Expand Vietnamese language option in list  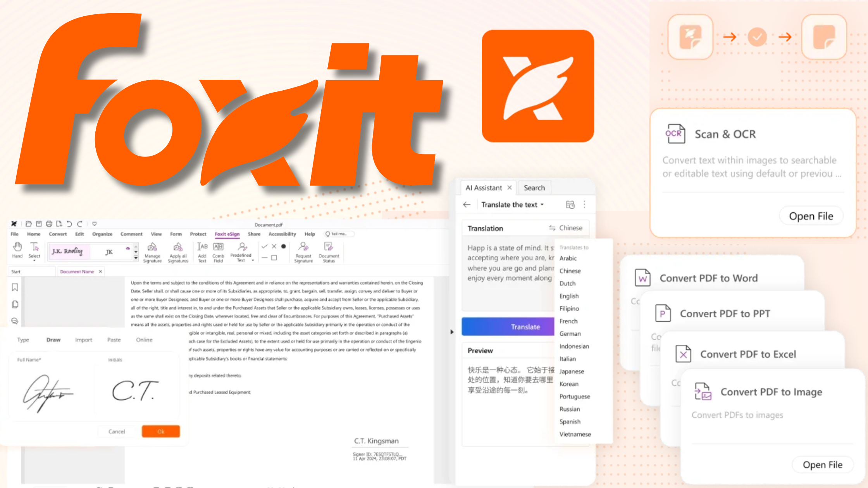pyautogui.click(x=574, y=433)
